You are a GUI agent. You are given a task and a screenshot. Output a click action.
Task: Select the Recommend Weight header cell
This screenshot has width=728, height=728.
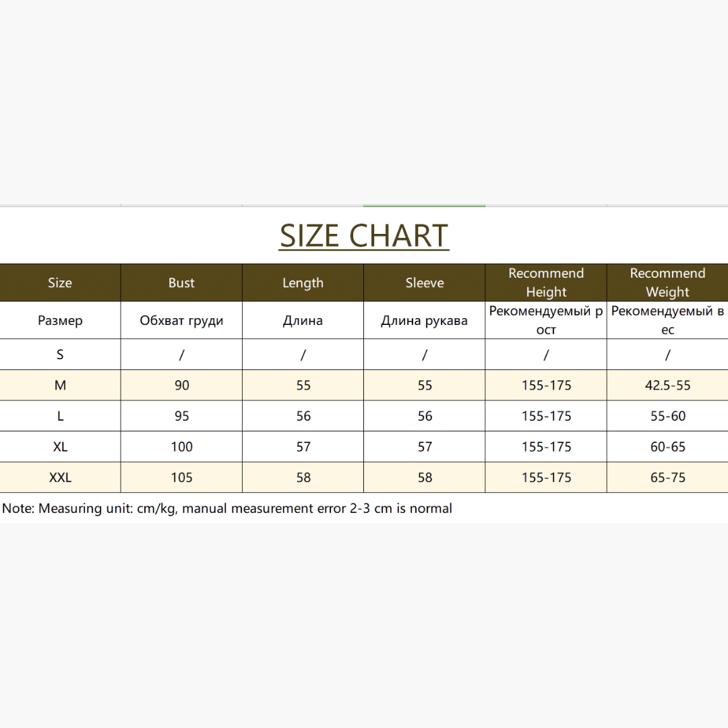pyautogui.click(x=667, y=282)
